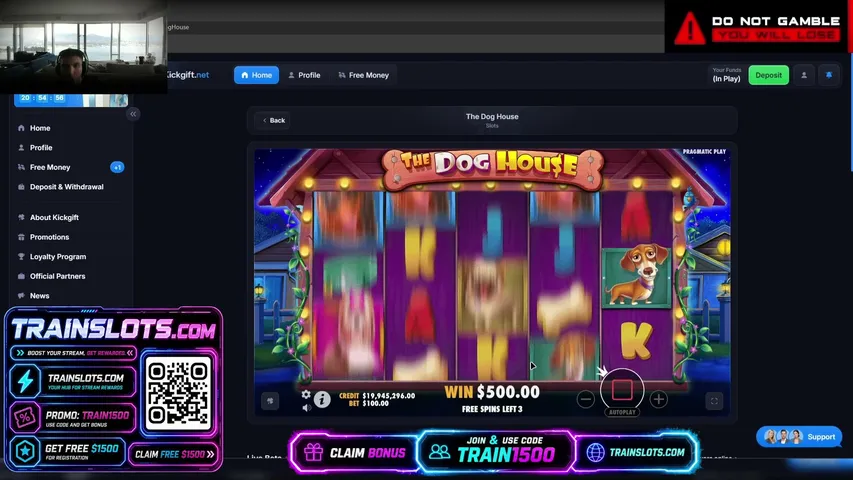Click the Loyalty Program trophy icon
Viewport: 853px width, 480px height.
click(21, 256)
